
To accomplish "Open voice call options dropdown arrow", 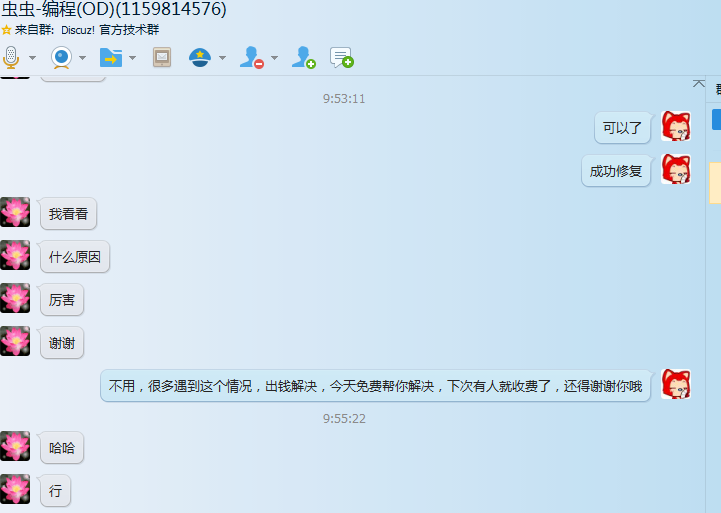I will [x=32, y=58].
